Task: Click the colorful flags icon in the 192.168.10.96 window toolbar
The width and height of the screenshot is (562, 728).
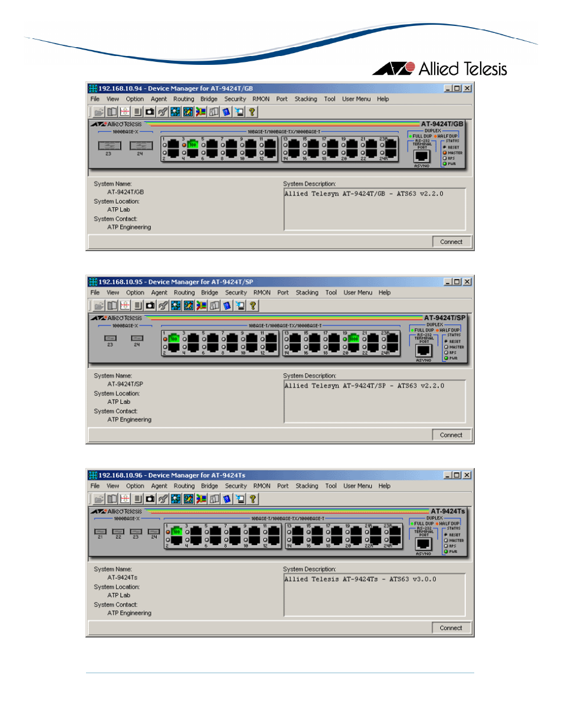Action: tap(201, 499)
